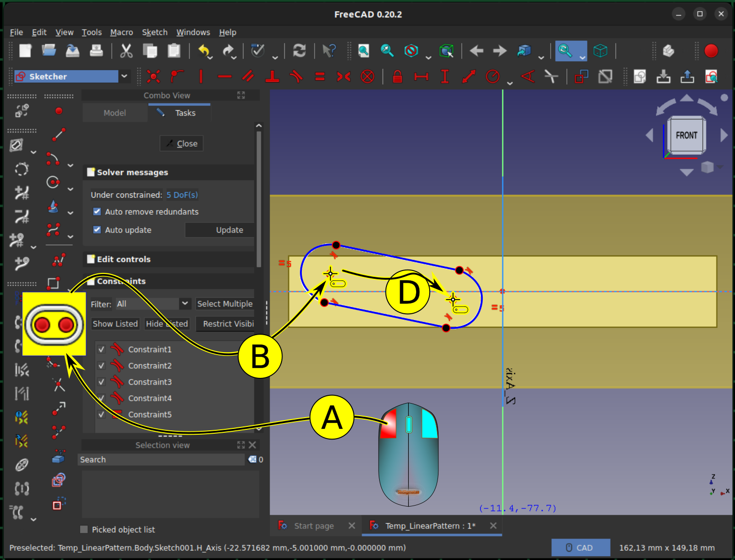Fit all content in view
The height and width of the screenshot is (560, 735).
(x=363, y=51)
